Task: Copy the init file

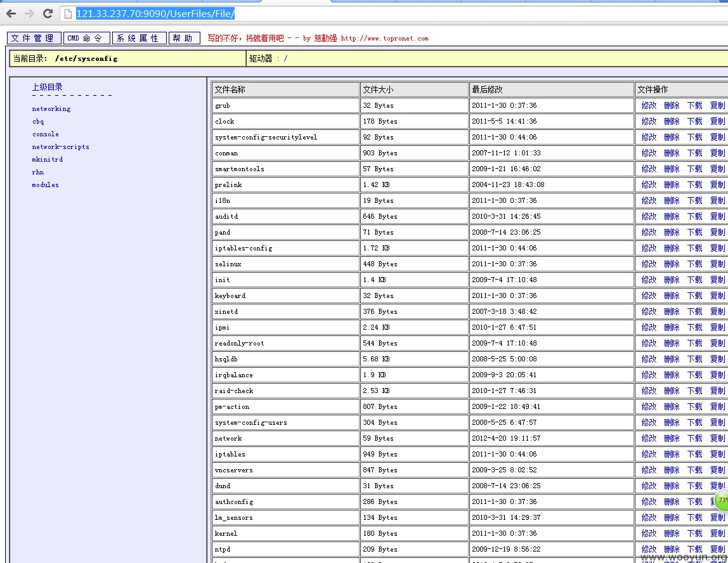Action: coord(718,280)
